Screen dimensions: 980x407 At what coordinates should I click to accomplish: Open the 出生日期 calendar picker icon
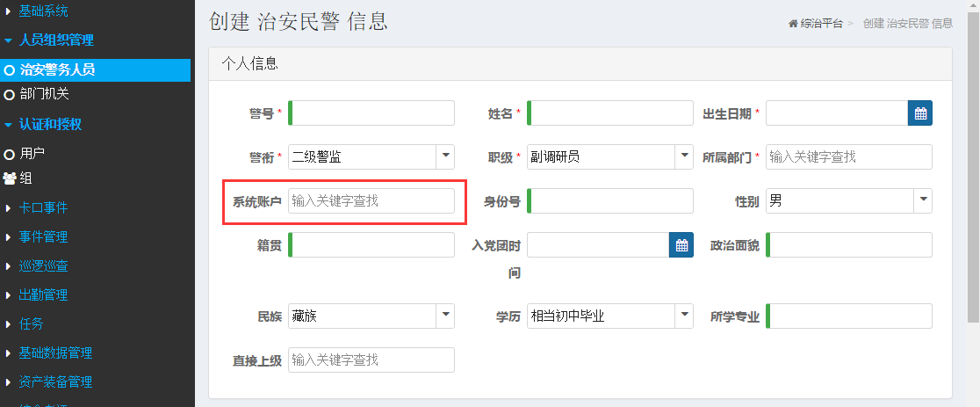tap(920, 113)
